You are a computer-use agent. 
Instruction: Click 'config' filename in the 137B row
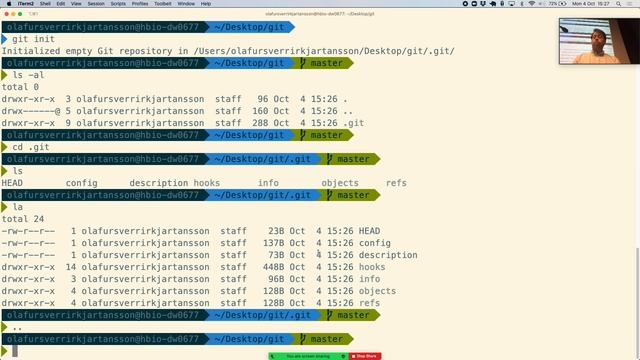[375, 243]
